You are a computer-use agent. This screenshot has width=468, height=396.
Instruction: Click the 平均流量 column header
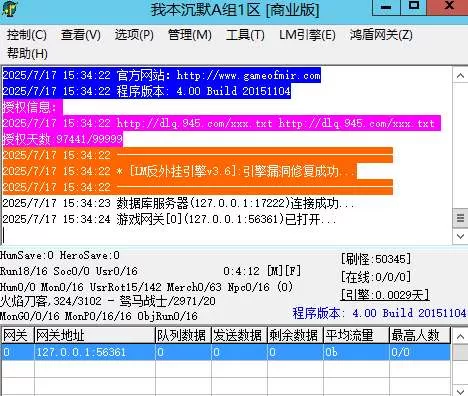click(x=356, y=335)
